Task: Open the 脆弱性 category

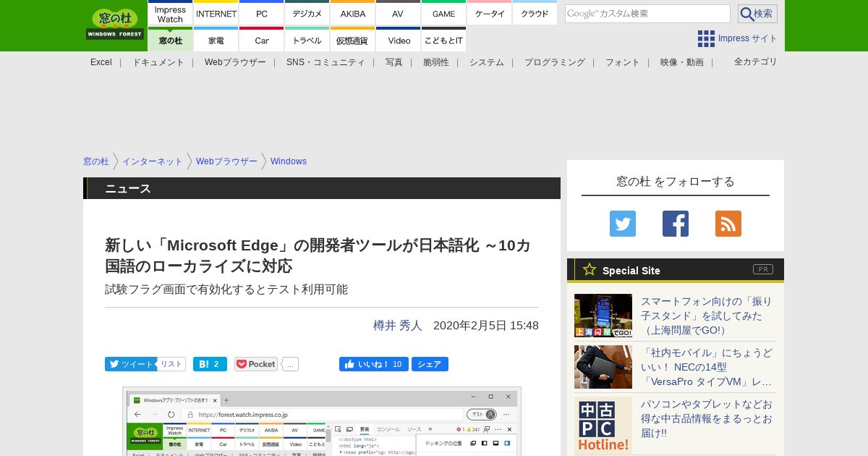Action: click(436, 62)
